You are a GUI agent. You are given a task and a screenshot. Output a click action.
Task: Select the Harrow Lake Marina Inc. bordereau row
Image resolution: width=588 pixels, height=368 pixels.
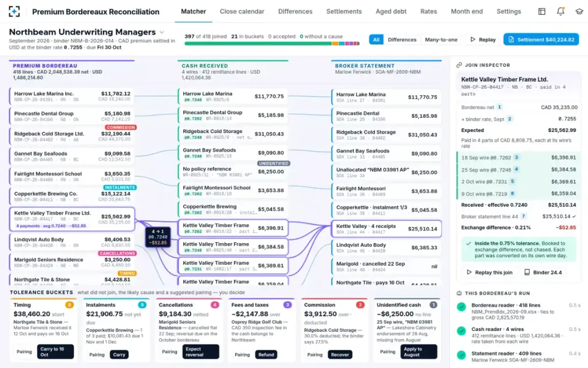tap(72, 96)
